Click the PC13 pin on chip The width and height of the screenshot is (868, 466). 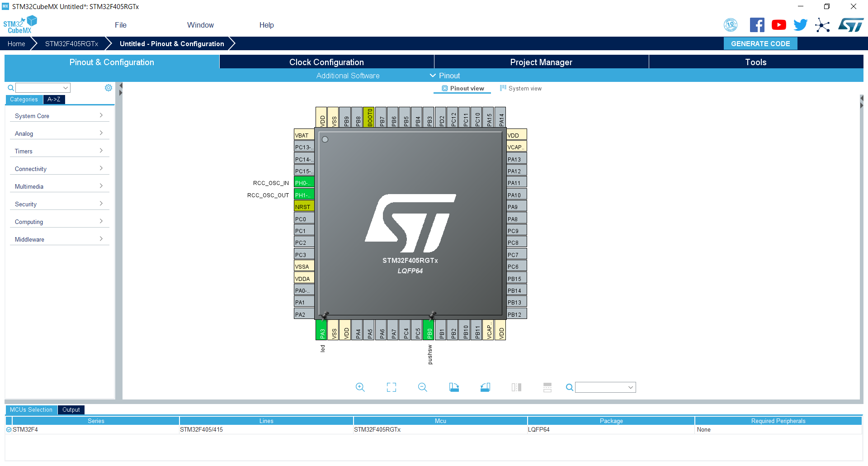(x=304, y=147)
